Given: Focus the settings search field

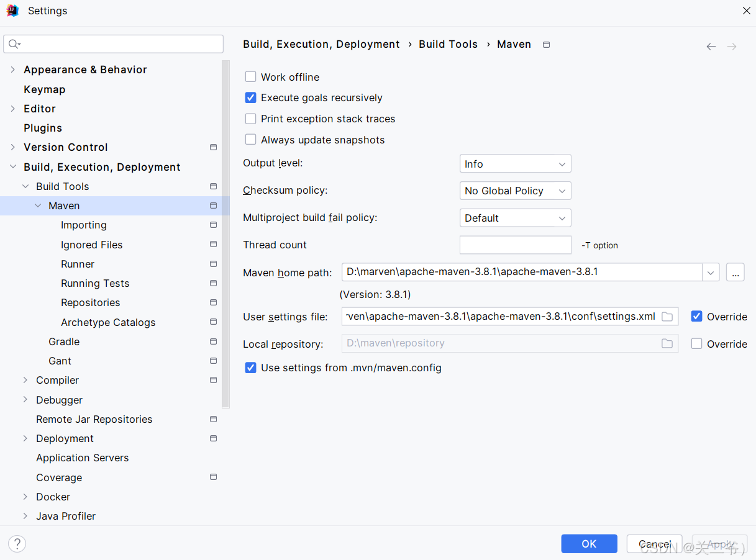Looking at the screenshot, I should (113, 44).
